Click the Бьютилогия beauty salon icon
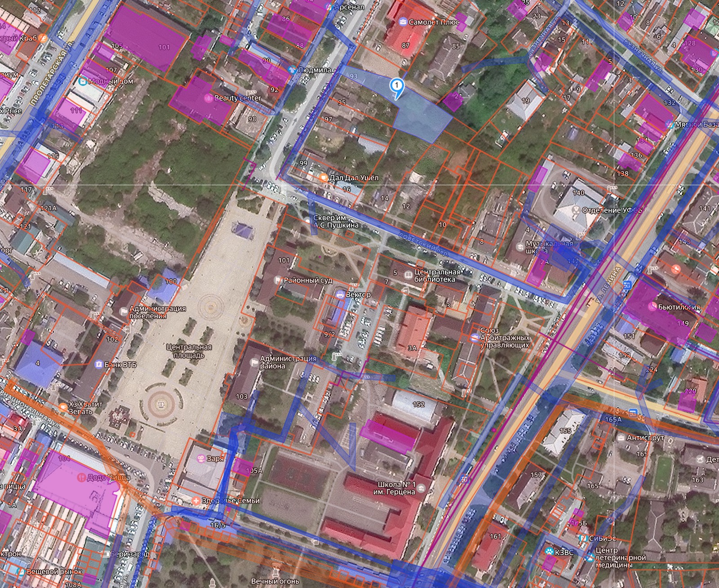This screenshot has width=719, height=588. point(652,306)
